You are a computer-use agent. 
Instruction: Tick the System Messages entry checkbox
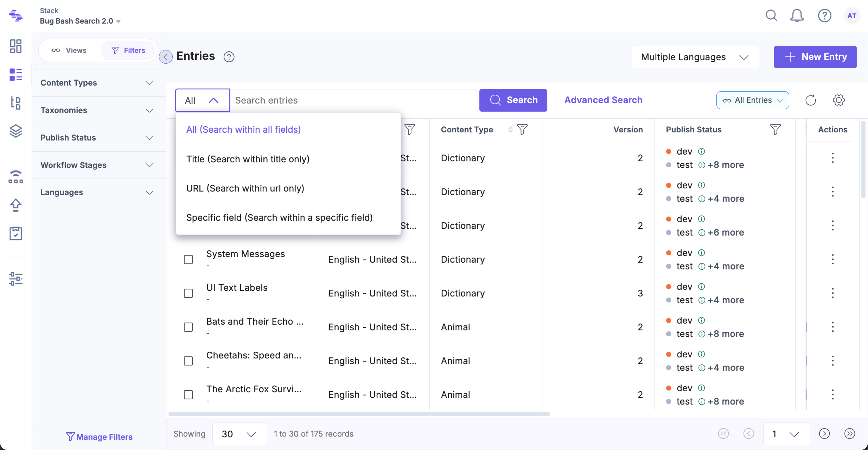188,259
